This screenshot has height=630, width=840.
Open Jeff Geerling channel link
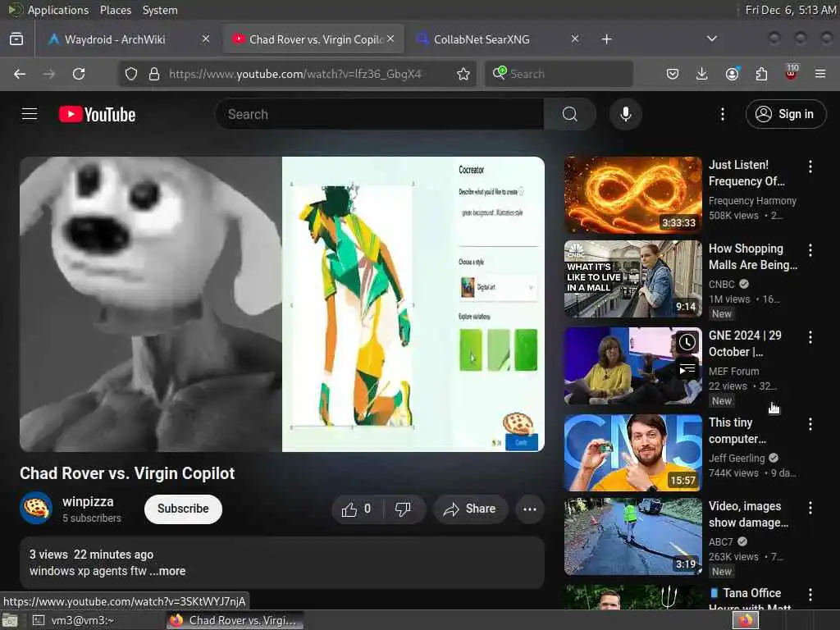tap(737, 458)
